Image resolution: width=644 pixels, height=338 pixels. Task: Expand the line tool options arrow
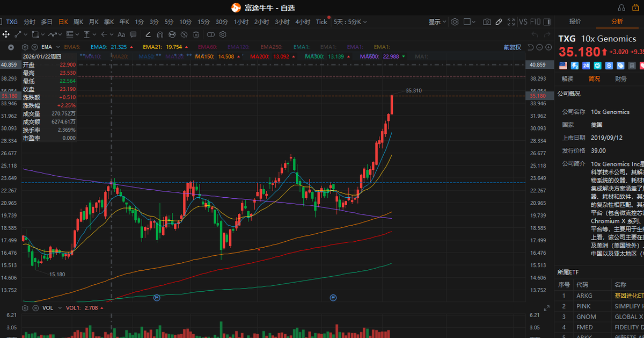coord(25,34)
